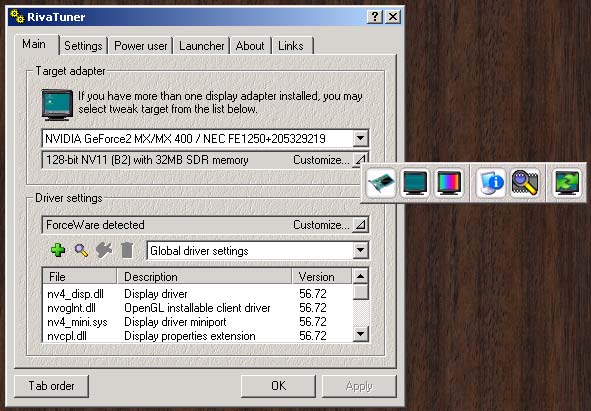Viewport: 591px width, 411px height.
Task: Click the File column header
Action: [80, 276]
